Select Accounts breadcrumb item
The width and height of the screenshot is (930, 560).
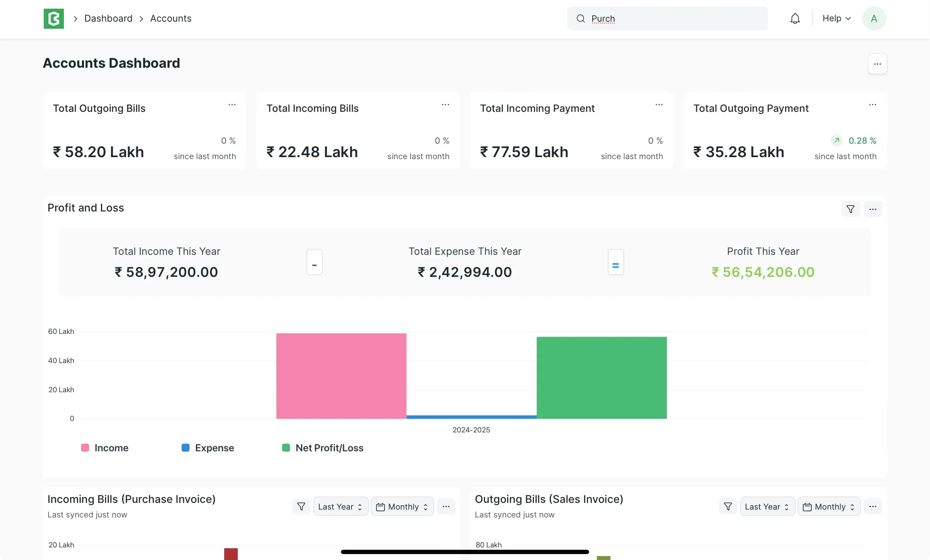click(171, 19)
